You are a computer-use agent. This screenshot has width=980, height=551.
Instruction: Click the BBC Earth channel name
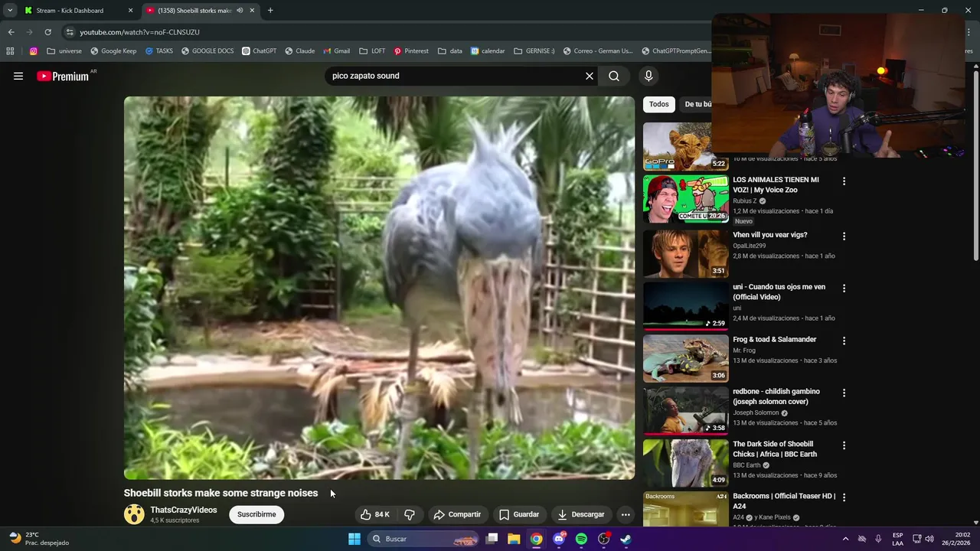[746, 465]
